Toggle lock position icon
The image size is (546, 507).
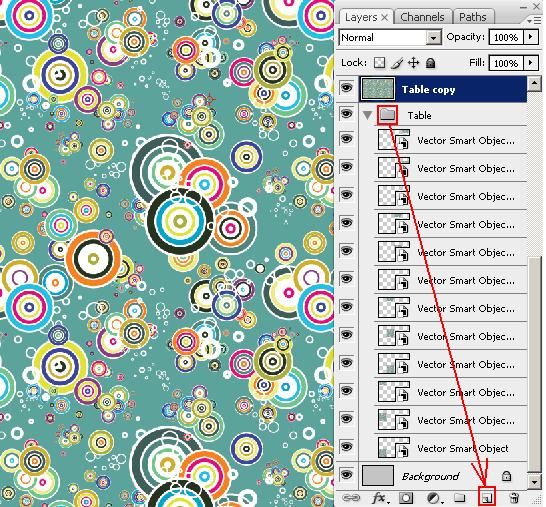point(414,63)
